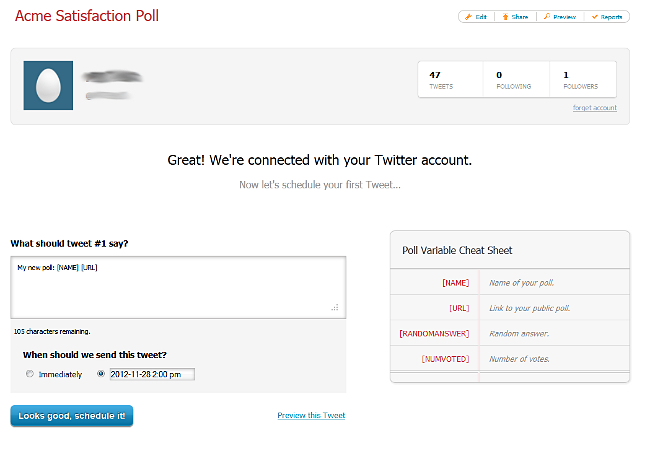
Task: Click the 'forget account' link
Action: 594,108
